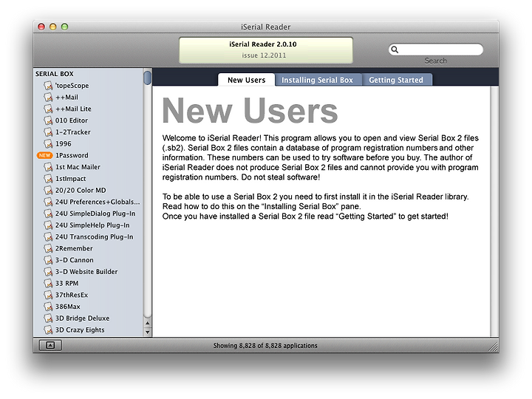
Task: Click the sidebar scroll down arrow
Action: 148,332
